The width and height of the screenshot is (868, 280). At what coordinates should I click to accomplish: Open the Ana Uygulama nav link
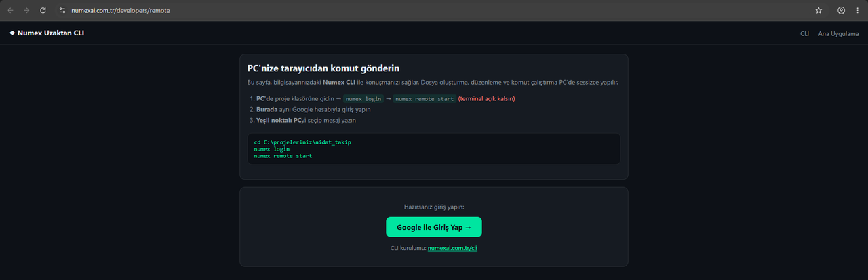[839, 33]
